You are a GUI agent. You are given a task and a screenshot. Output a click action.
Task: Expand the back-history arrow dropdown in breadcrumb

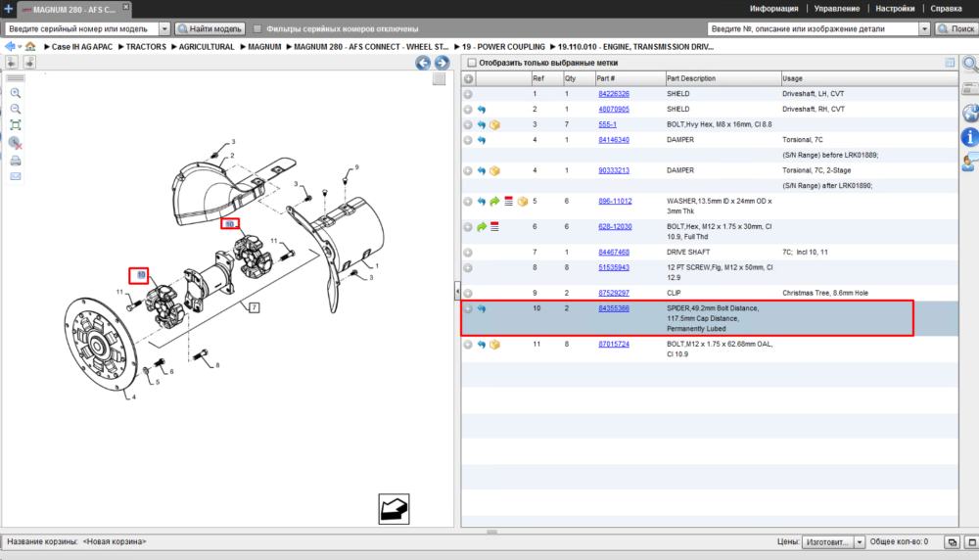point(20,47)
